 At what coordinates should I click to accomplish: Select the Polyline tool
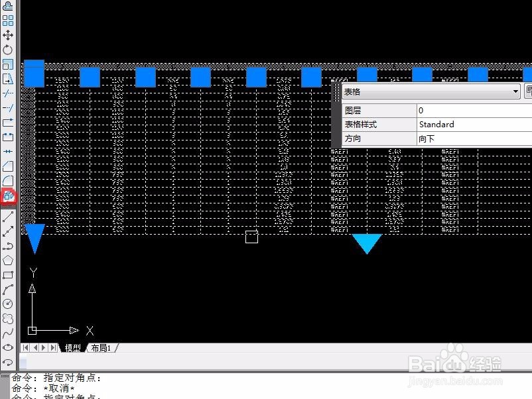pos(8,246)
